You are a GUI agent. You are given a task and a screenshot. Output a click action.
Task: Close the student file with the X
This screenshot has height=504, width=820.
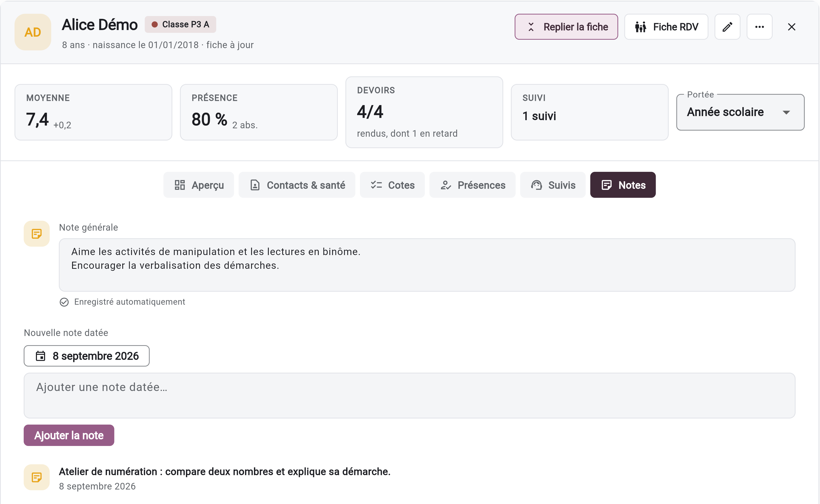791,27
